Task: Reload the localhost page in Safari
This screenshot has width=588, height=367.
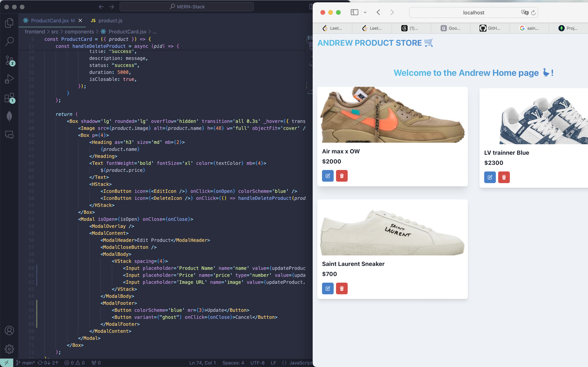Action: 533,13
